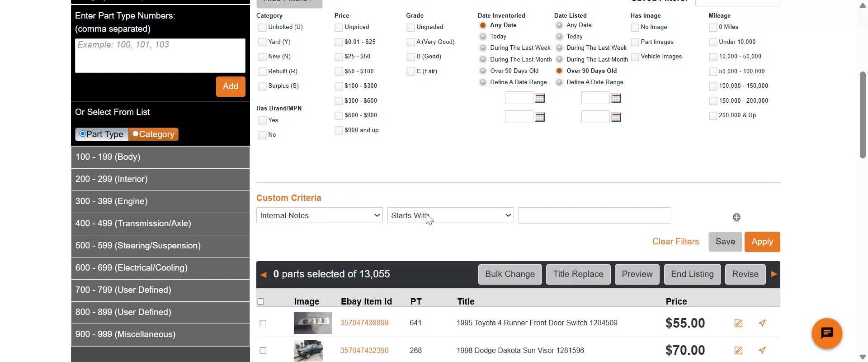
Task: Select checkbox for Toyota 4 Runner row
Action: point(263,323)
